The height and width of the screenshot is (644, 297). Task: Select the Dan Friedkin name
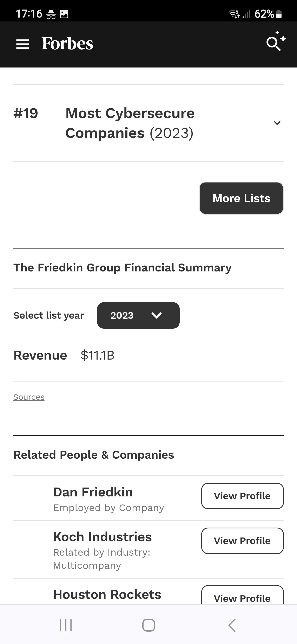pos(93,492)
